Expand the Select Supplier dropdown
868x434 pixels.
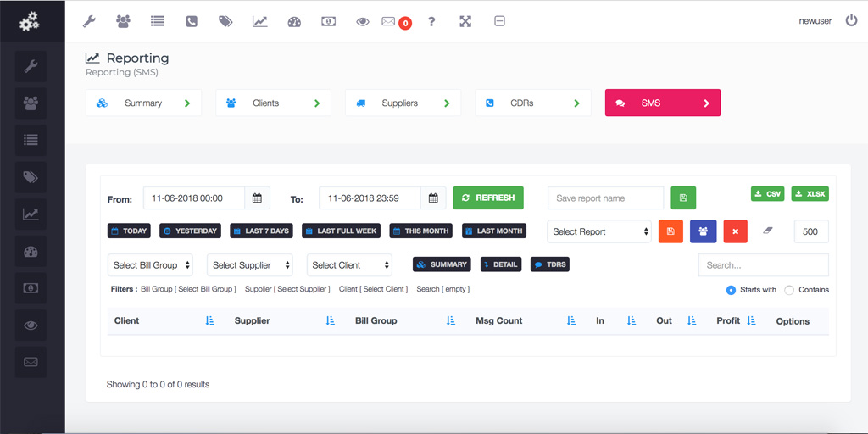click(x=252, y=265)
